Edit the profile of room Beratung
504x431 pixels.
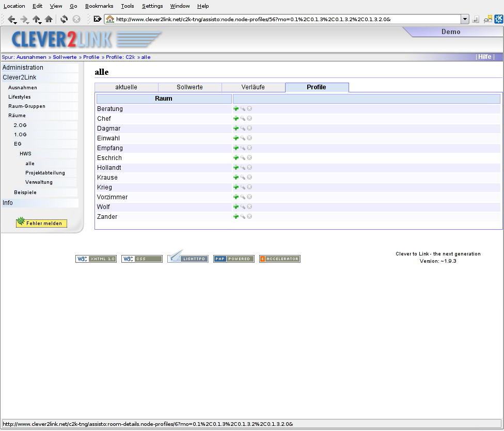click(243, 108)
